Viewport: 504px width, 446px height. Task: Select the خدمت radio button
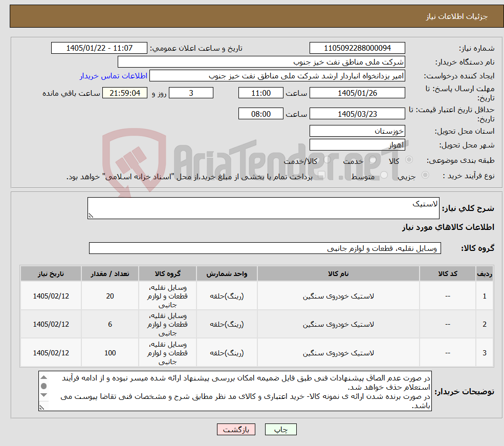point(372,159)
